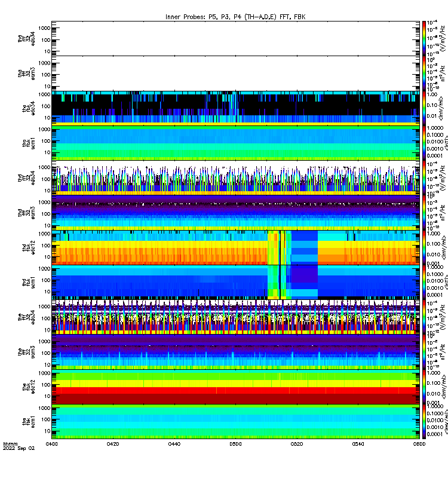
Task: Click the 0500 tick label on time axis
Action: click(235, 444)
